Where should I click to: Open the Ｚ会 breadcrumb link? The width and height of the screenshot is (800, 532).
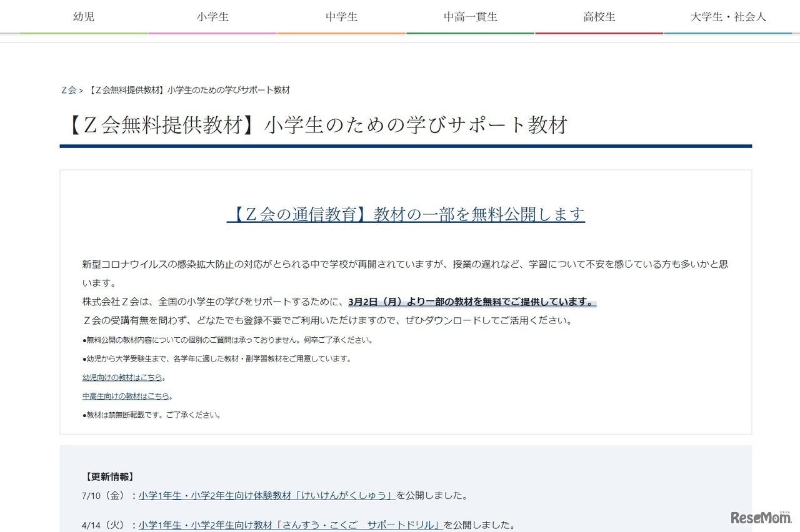[67, 90]
